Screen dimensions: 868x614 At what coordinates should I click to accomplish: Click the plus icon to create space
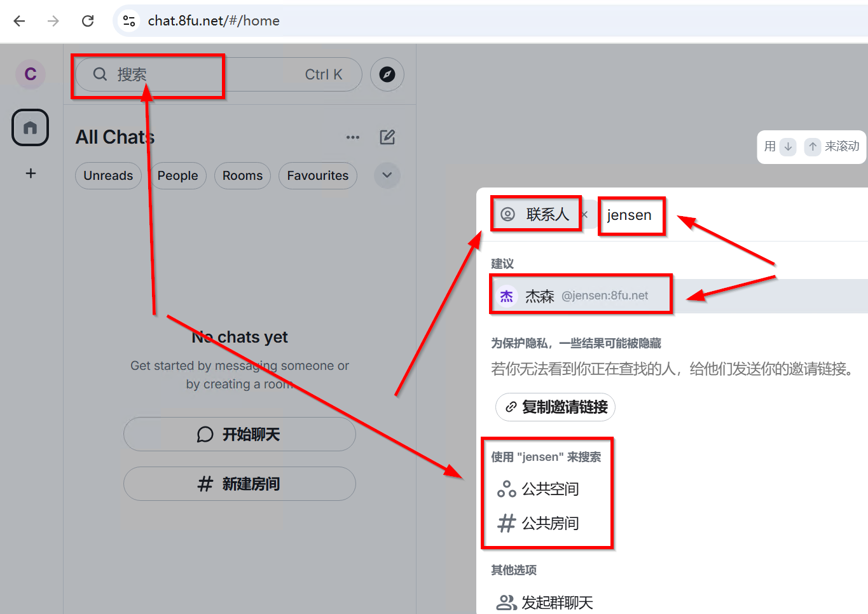pyautogui.click(x=31, y=173)
